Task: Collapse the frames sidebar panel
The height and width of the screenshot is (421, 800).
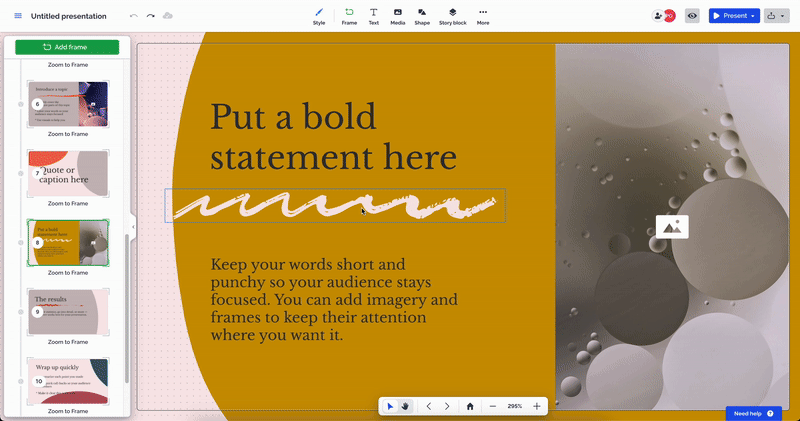Action: click(132, 227)
